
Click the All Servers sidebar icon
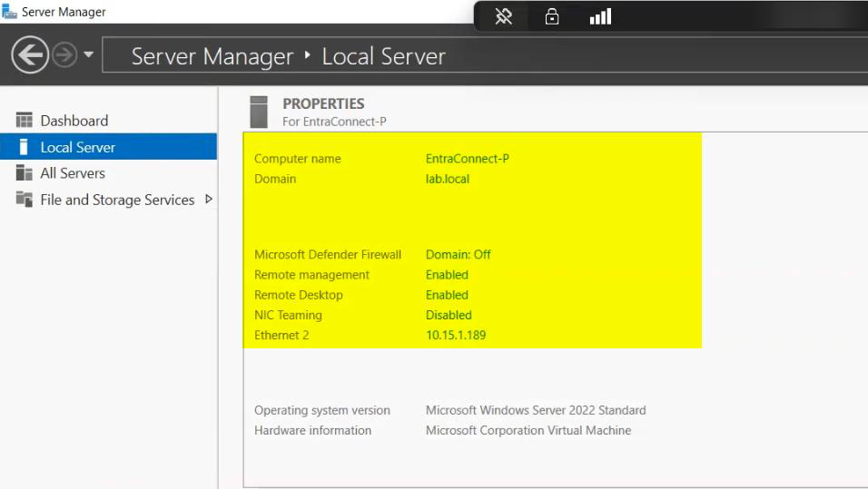point(25,172)
